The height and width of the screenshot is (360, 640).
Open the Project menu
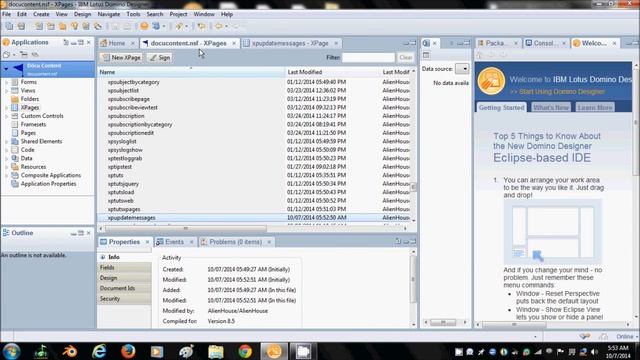tap(178, 14)
